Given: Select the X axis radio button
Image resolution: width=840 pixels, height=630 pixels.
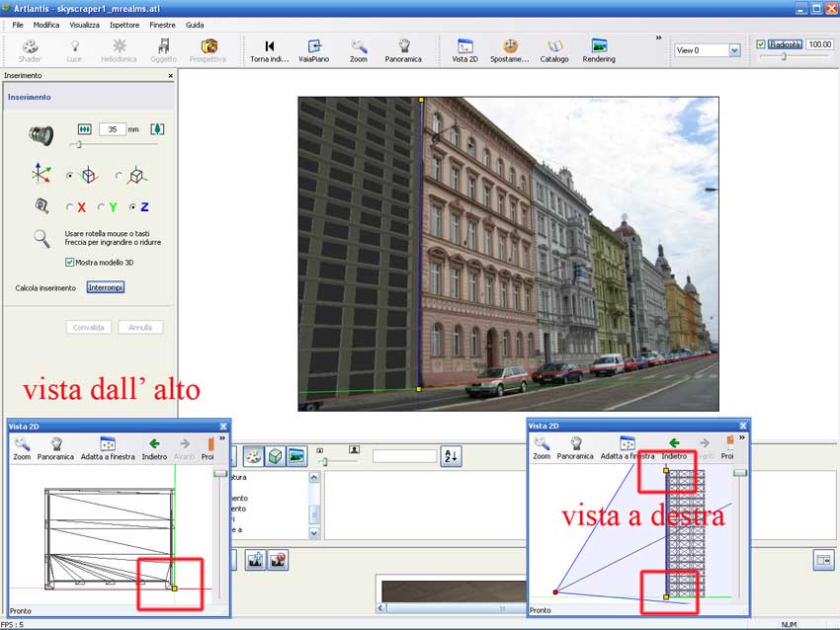Looking at the screenshot, I should pyautogui.click(x=69, y=207).
